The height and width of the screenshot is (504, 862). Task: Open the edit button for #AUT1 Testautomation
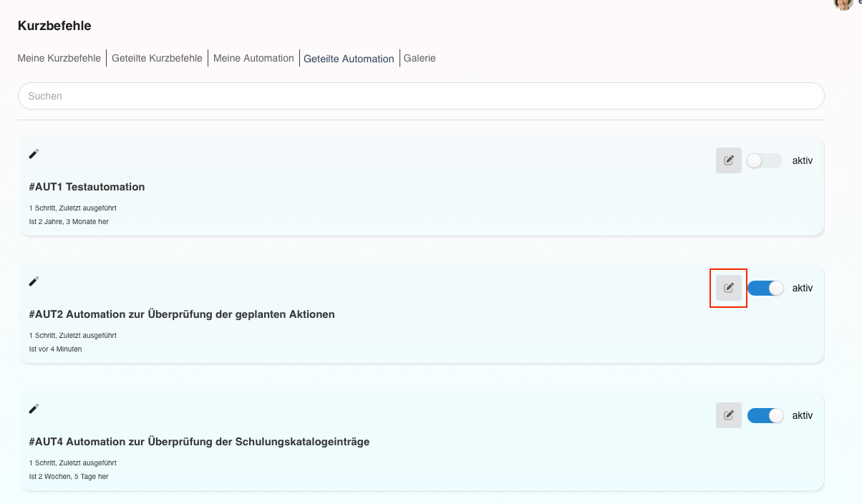click(x=729, y=160)
